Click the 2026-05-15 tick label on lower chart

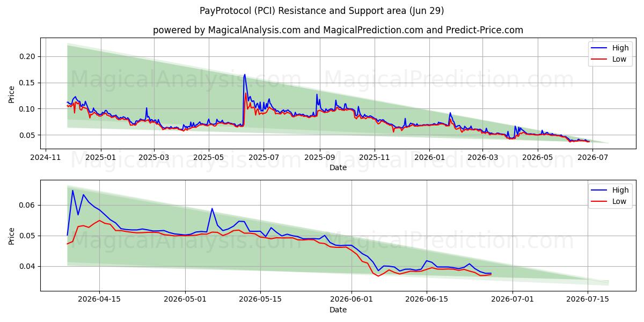260,299
